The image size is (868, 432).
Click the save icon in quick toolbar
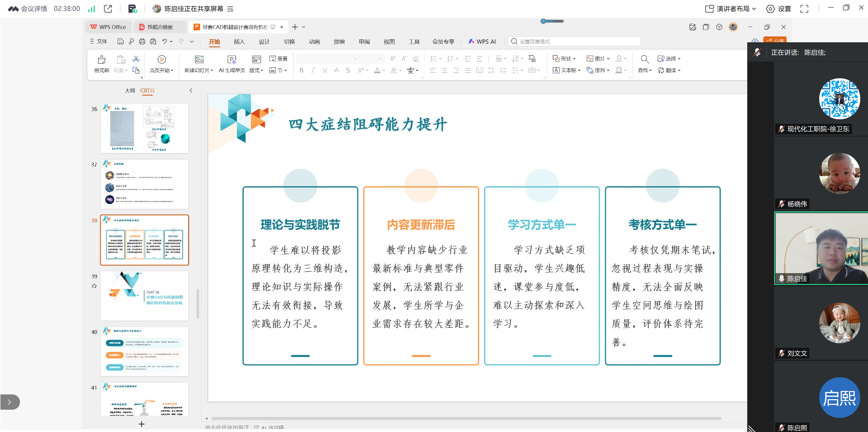tap(120, 41)
